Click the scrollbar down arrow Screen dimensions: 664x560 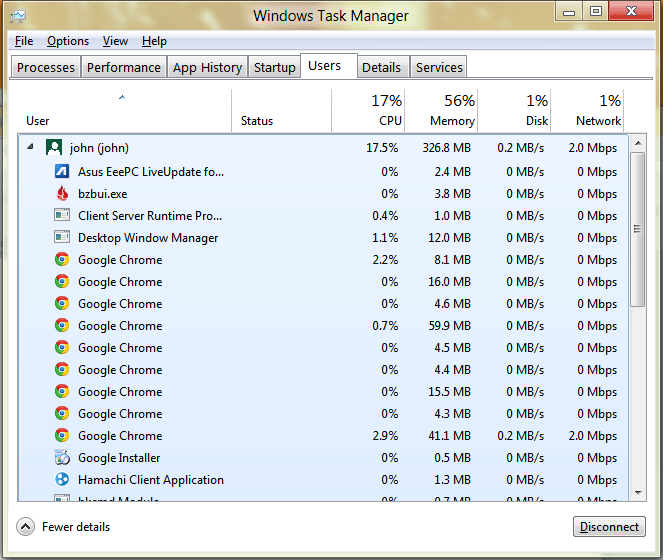(x=638, y=492)
